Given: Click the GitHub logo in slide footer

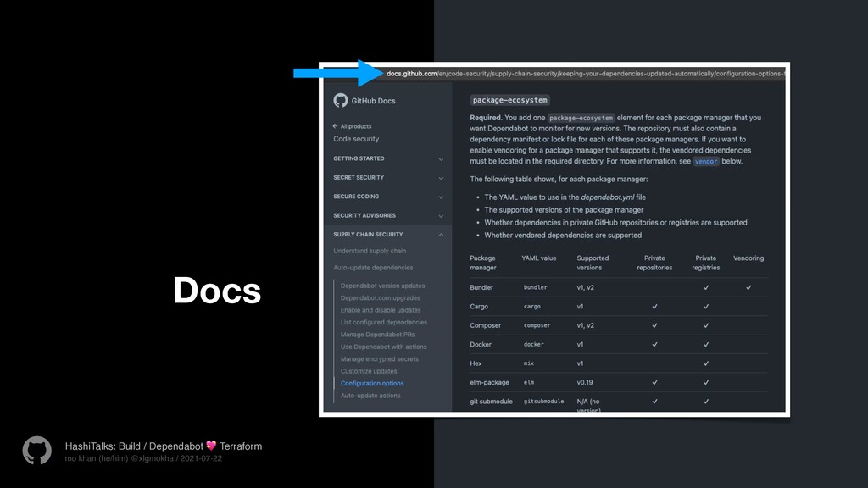Looking at the screenshot, I should click(x=37, y=451).
